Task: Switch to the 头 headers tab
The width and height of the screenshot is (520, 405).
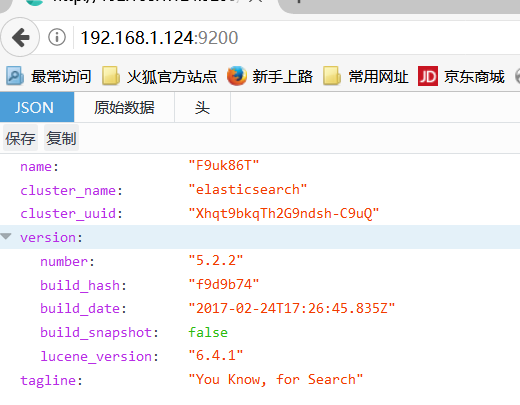Action: click(202, 107)
